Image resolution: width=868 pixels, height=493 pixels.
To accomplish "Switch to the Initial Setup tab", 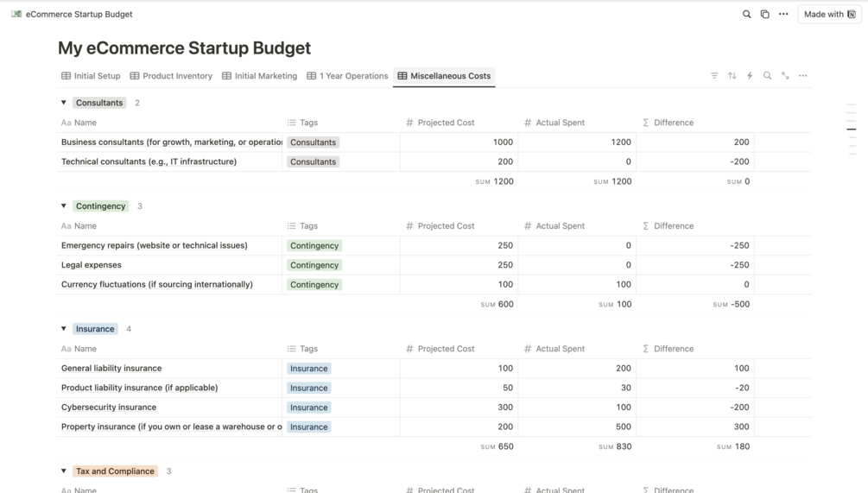I will click(91, 76).
